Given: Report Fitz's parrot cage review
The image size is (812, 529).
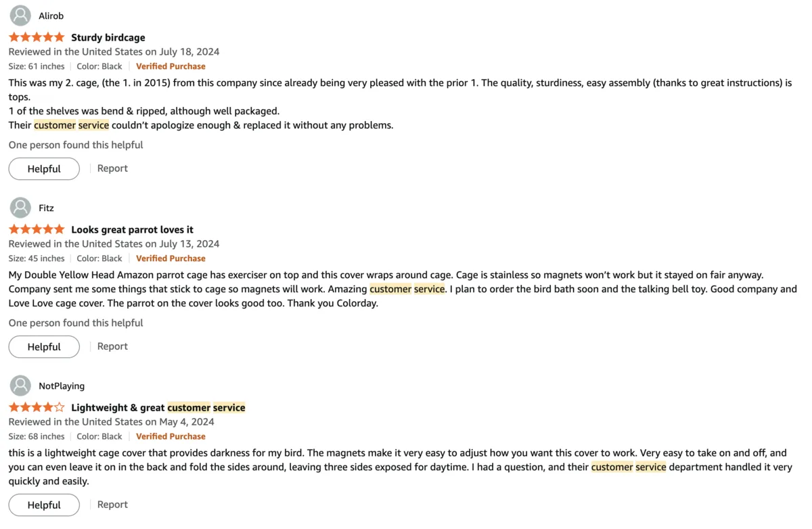Looking at the screenshot, I should tap(112, 346).
